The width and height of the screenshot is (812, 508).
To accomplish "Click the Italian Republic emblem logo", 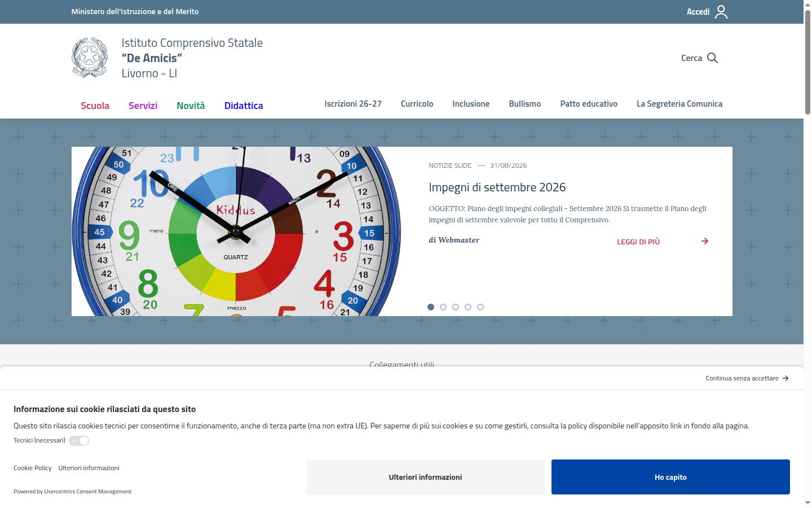I will (x=90, y=58).
